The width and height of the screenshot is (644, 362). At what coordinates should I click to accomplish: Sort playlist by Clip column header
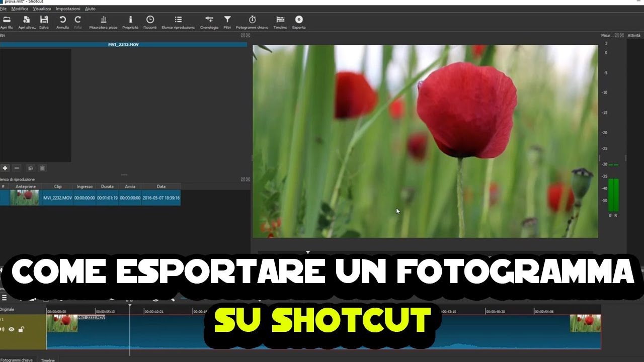click(58, 187)
